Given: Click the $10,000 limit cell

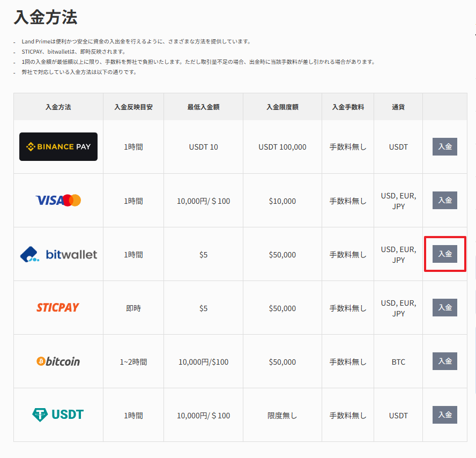Looking at the screenshot, I should [x=282, y=201].
